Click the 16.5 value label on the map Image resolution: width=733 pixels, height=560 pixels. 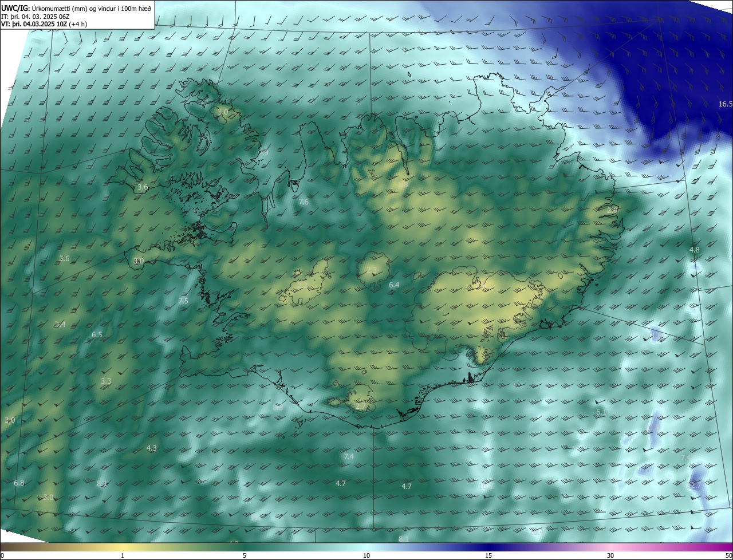pyautogui.click(x=726, y=104)
